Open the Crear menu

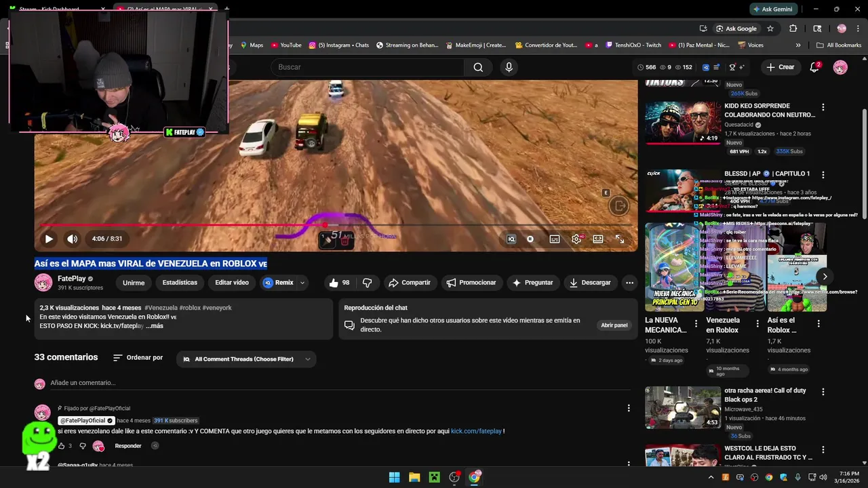pos(780,67)
